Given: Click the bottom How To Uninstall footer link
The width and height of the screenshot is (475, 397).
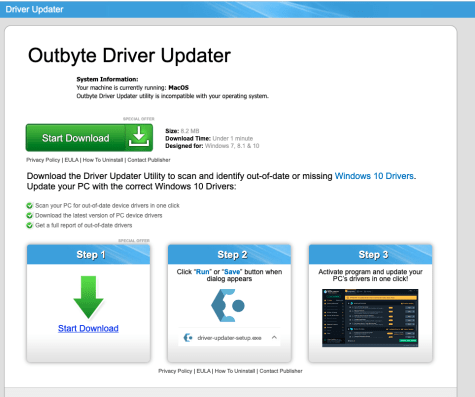Looking at the screenshot, I should pos(235,371).
